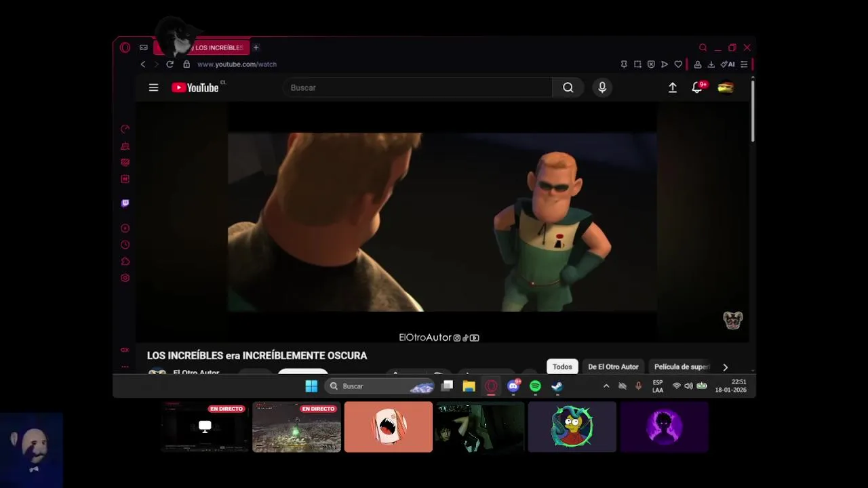
Task: Click the Windows taskbar Buscar search box
Action: (x=380, y=386)
